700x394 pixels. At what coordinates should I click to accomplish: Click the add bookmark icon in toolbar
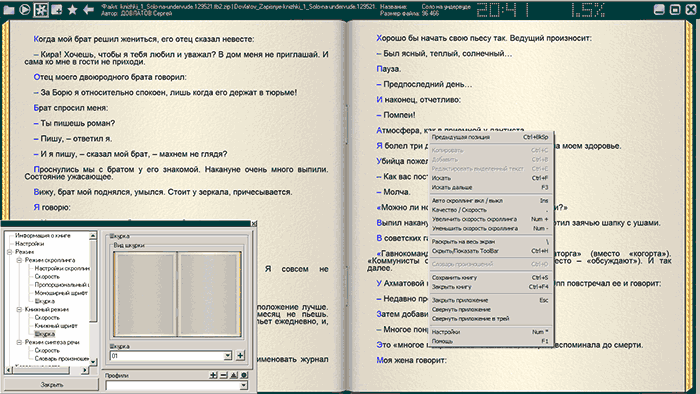57,9
